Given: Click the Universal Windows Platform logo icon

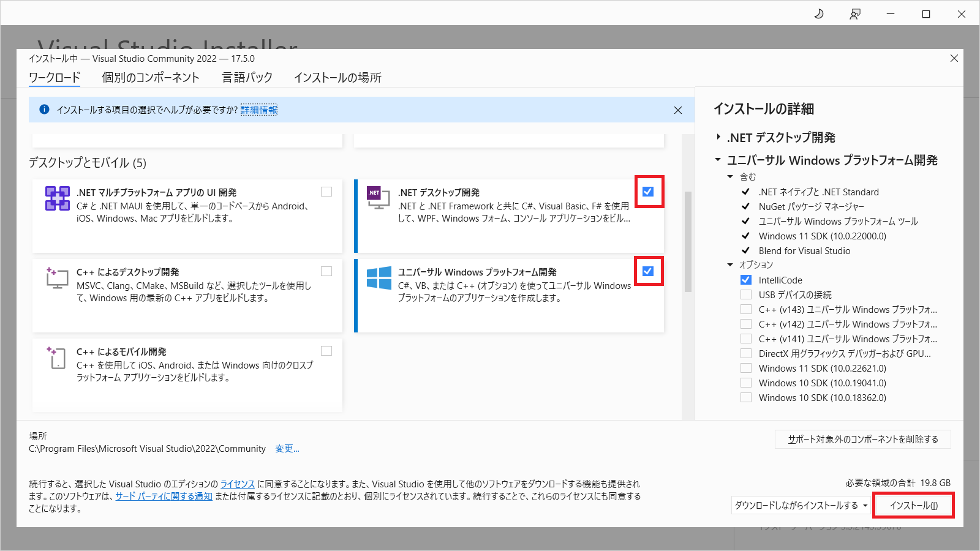Looking at the screenshot, I should [379, 278].
